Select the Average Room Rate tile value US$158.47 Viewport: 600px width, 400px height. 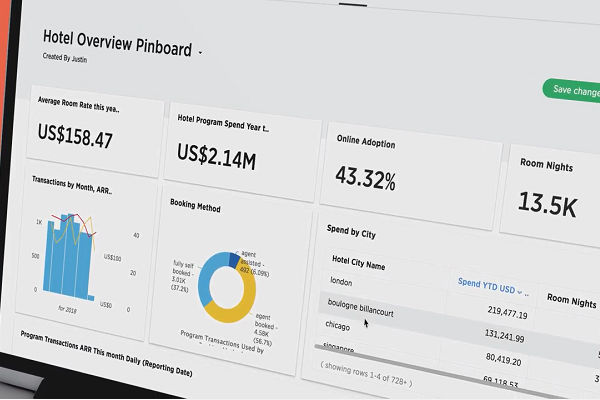(75, 136)
